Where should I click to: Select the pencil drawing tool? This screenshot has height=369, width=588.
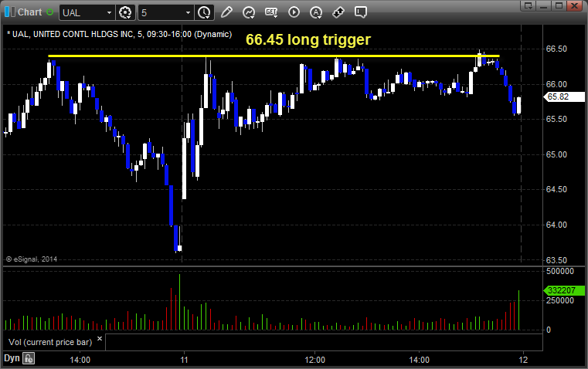point(226,12)
